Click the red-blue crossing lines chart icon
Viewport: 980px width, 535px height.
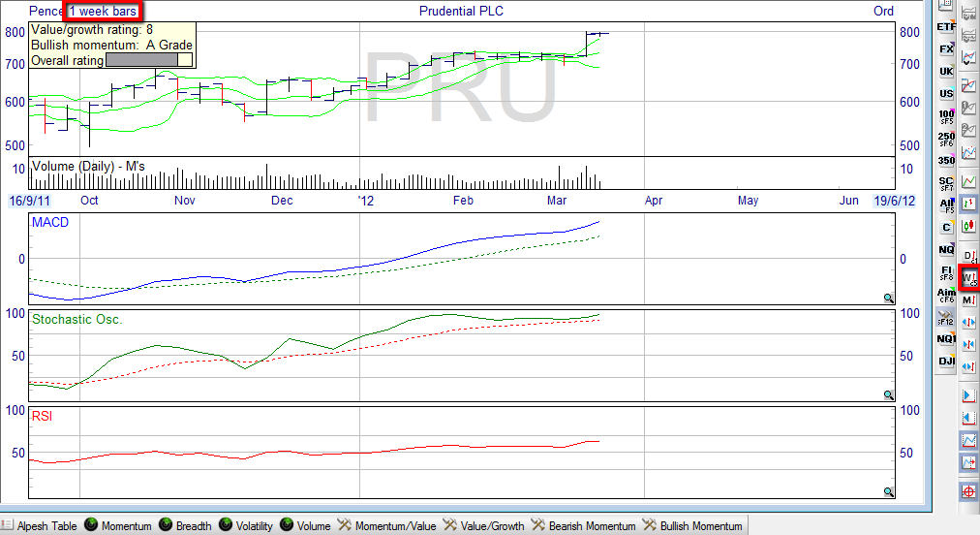tap(968, 84)
